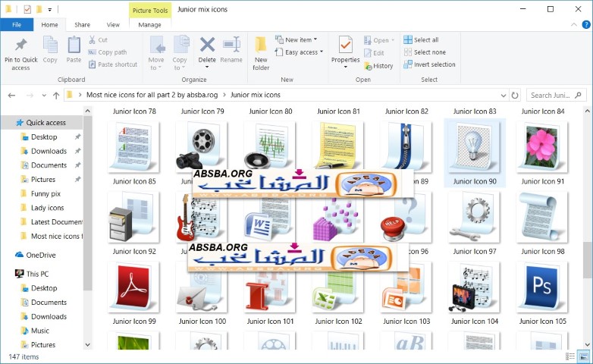Open recent locations dropdown arrow
Screen dimensions: 593x364
[44, 96]
